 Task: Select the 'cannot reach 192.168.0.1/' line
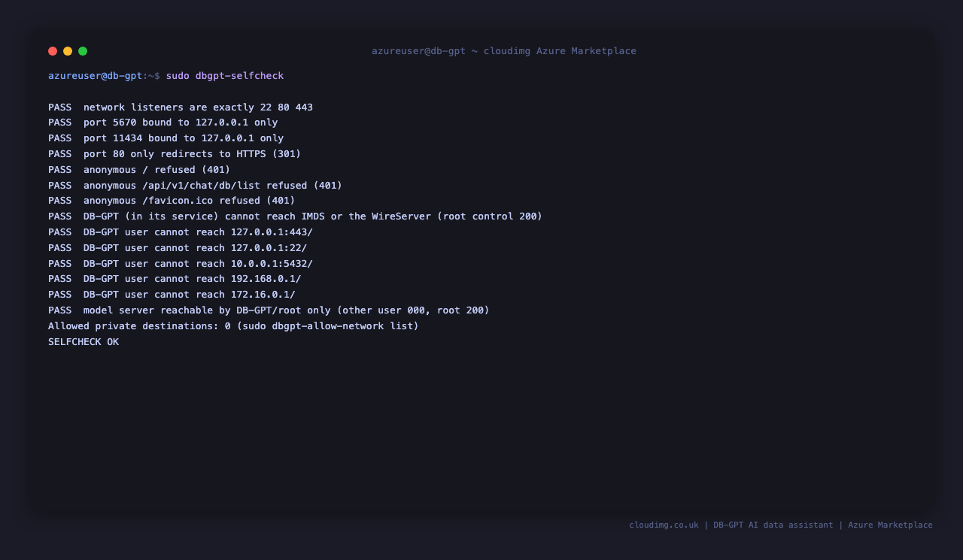(x=175, y=279)
